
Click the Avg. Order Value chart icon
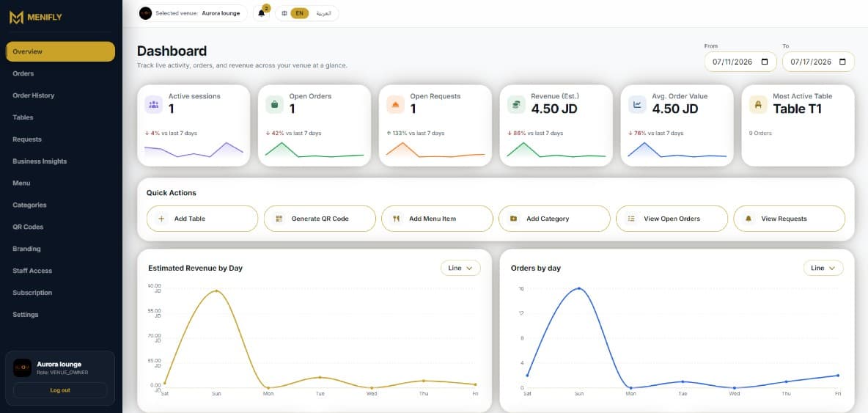637,104
